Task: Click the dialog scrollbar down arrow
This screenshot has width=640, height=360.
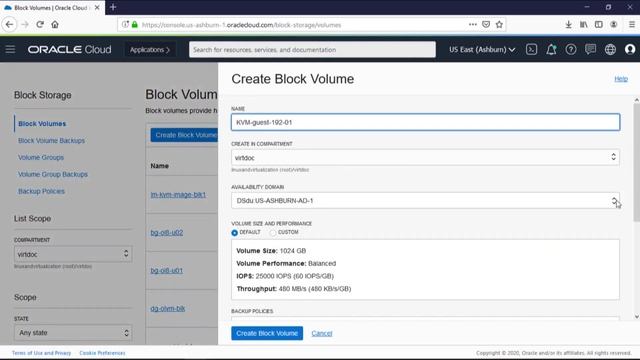Action: [636, 317]
